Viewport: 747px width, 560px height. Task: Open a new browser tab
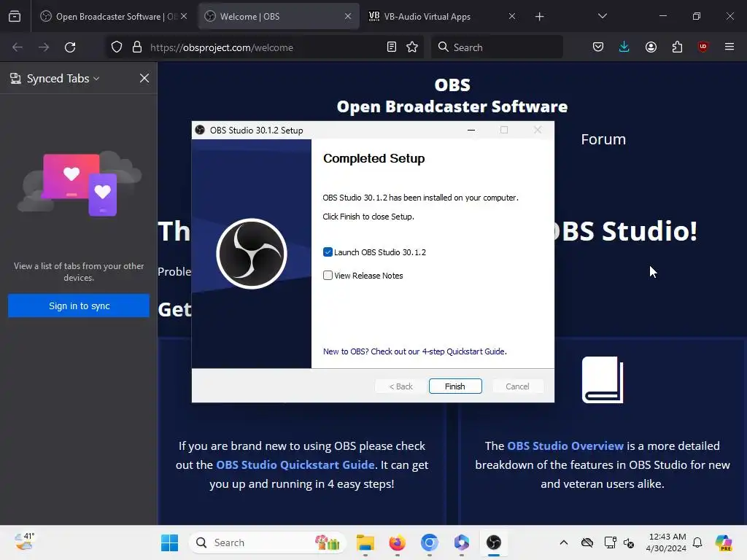[539, 17]
